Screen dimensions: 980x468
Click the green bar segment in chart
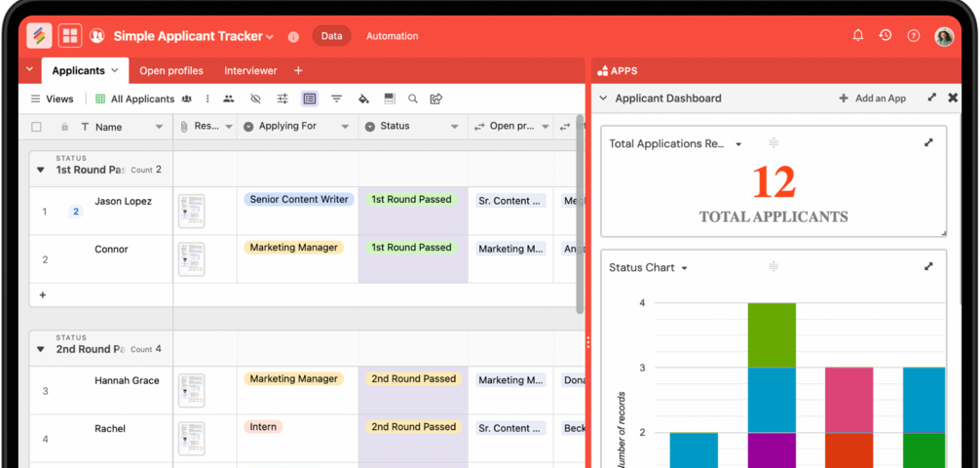(x=772, y=334)
